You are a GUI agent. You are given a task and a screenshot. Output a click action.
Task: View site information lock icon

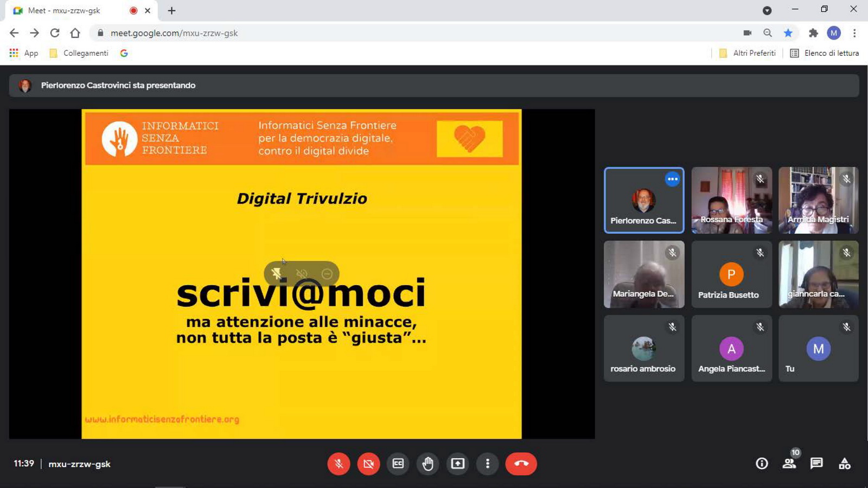pos(100,33)
